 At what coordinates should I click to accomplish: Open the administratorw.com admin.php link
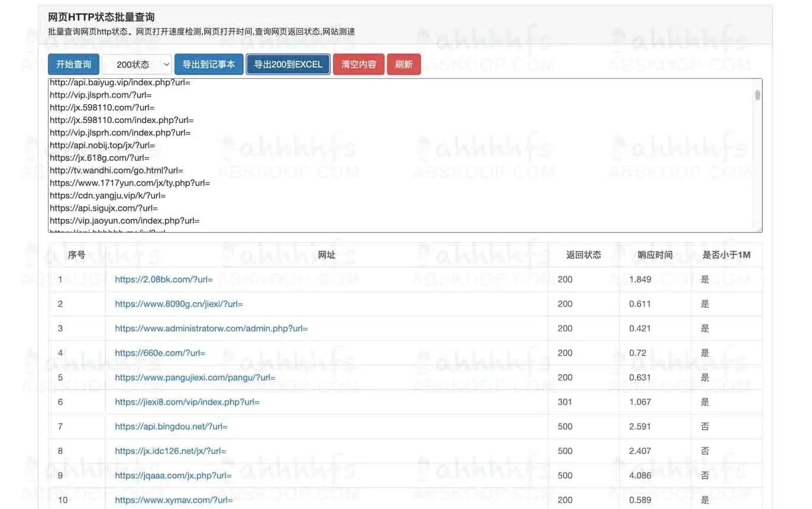[x=211, y=328]
